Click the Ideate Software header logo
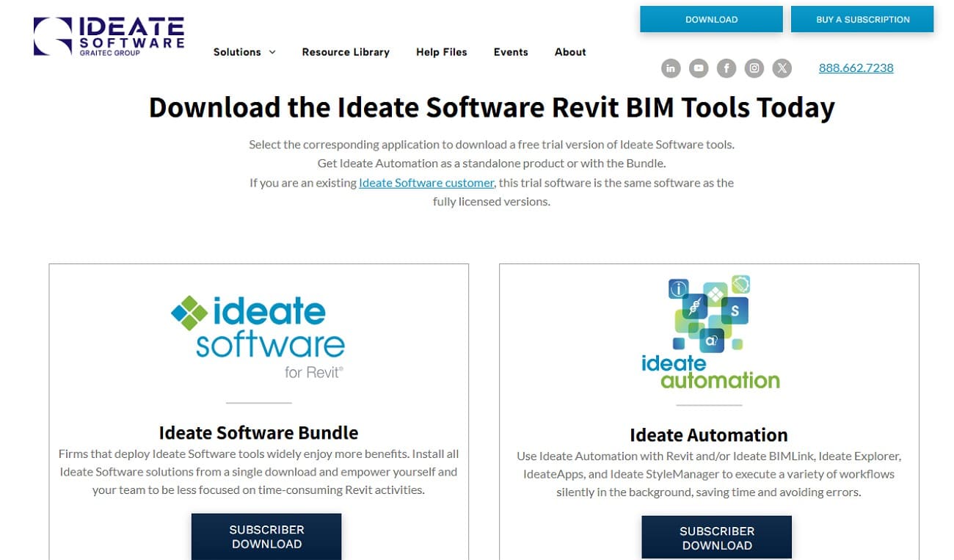This screenshot has height=560, width=954. tap(109, 36)
